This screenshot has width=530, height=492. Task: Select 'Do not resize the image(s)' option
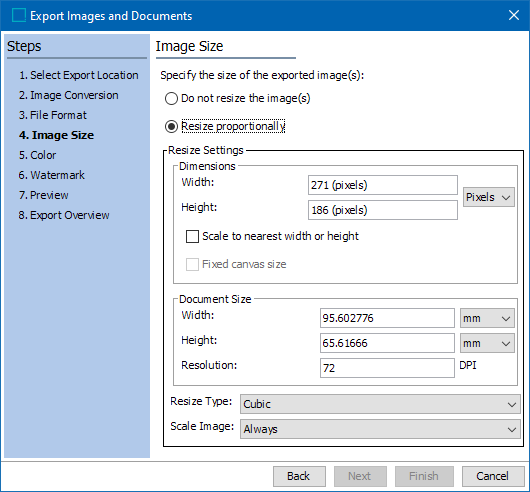pyautogui.click(x=171, y=99)
